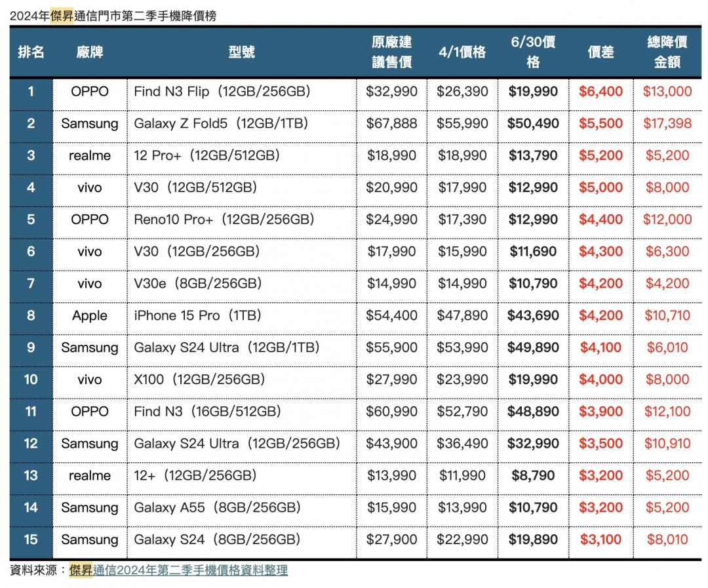Screen dimensions: 708x588
Task: Select the Apple brand cell
Action: coord(89,315)
